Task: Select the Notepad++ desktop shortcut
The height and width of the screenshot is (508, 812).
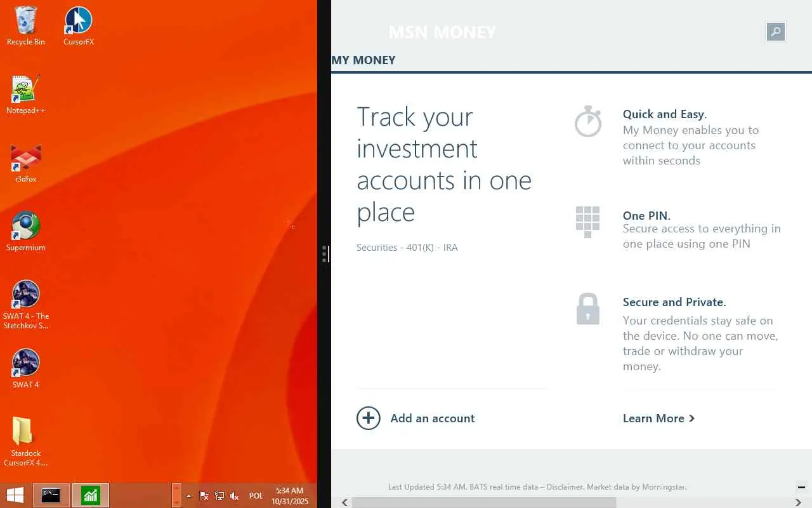Action: point(26,95)
